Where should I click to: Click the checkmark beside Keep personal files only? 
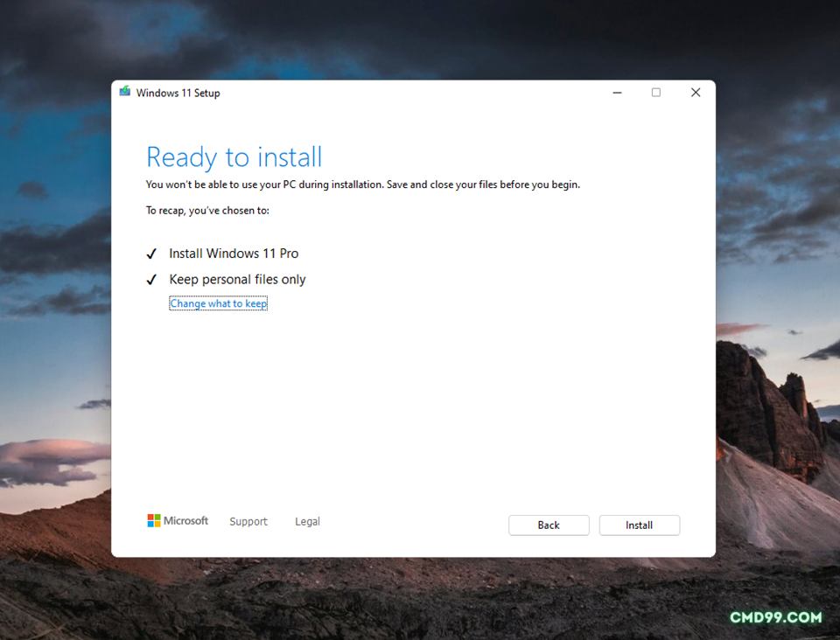(x=151, y=279)
